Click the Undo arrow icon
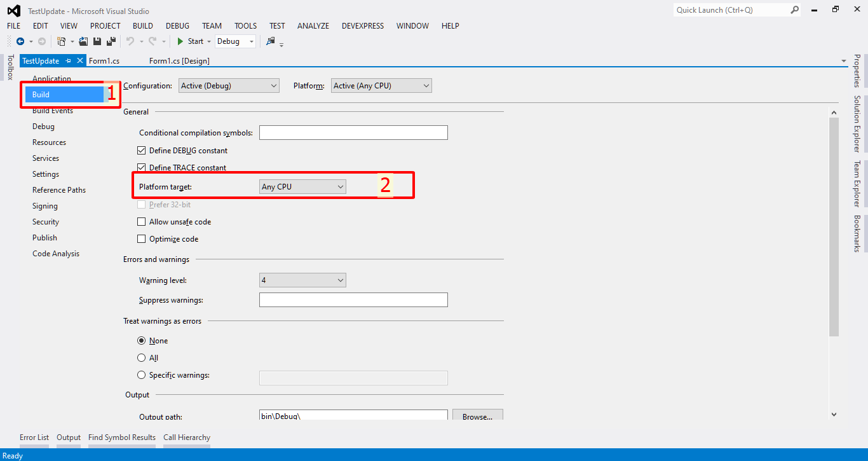 [x=130, y=41]
